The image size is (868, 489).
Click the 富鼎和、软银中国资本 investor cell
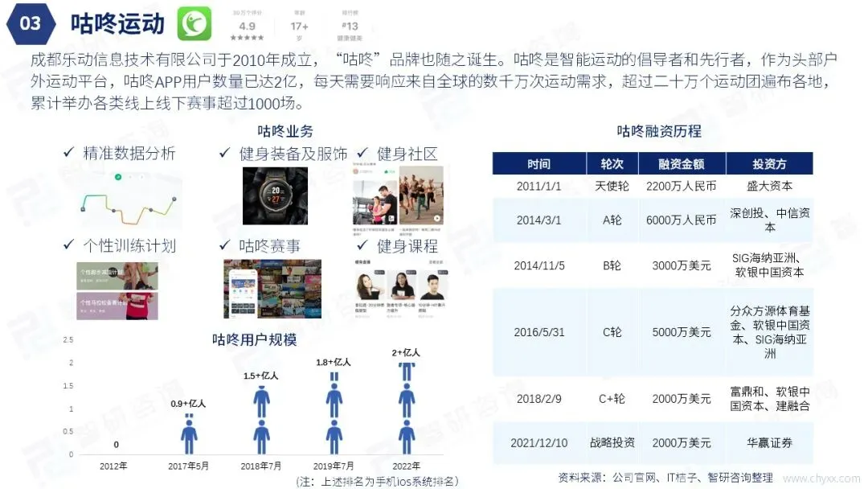(x=769, y=399)
